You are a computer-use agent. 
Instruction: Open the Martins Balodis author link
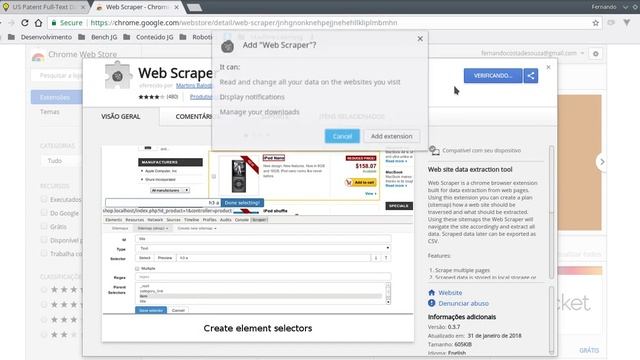(194, 85)
